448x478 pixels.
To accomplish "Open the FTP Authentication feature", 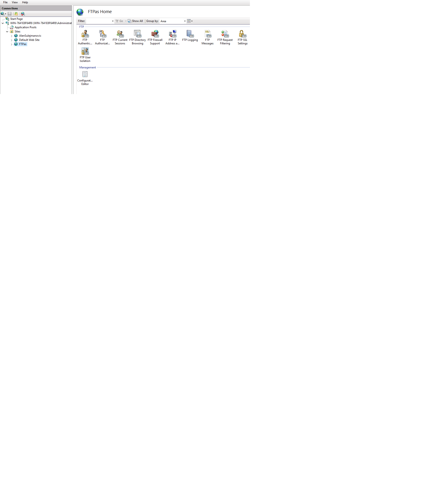I will pos(85,37).
